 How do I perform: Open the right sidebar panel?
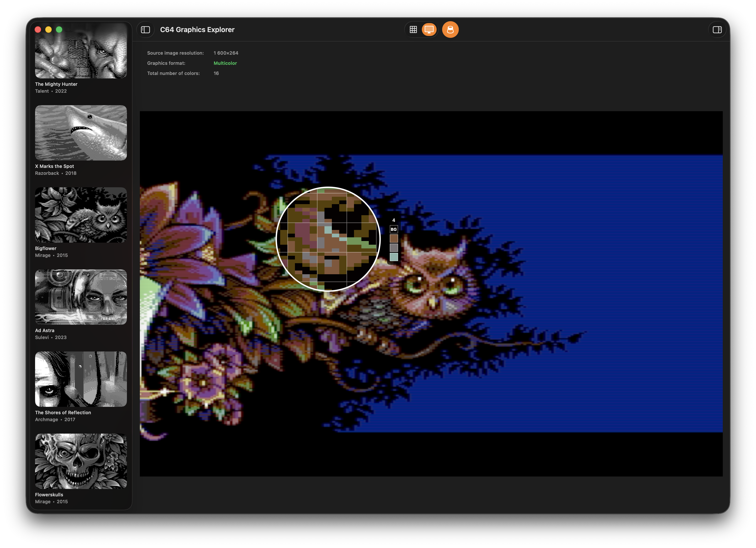click(717, 29)
